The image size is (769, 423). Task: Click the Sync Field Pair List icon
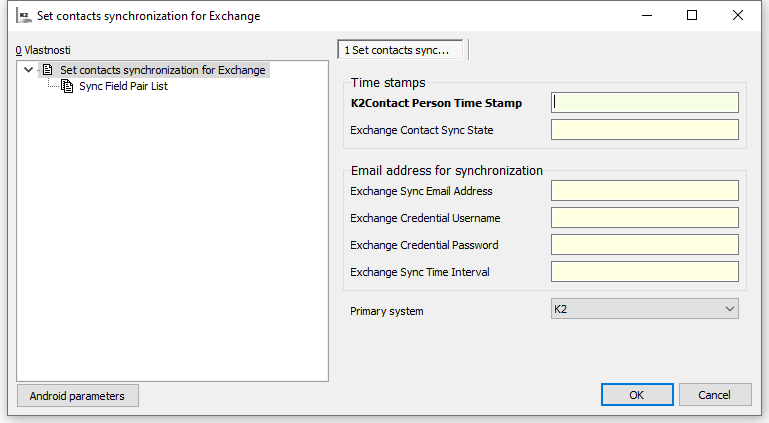[x=67, y=87]
